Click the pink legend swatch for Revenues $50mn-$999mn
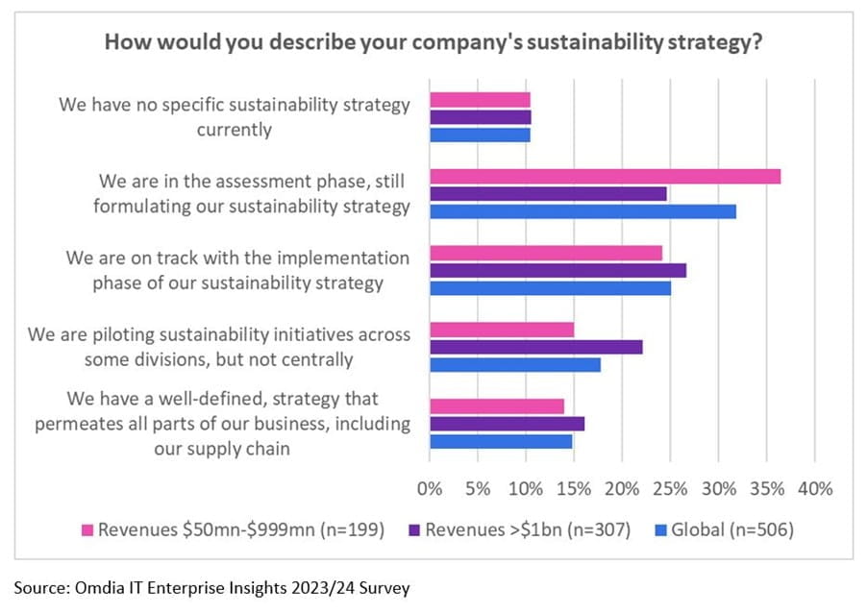This screenshot has height=614, width=868. coord(89,529)
